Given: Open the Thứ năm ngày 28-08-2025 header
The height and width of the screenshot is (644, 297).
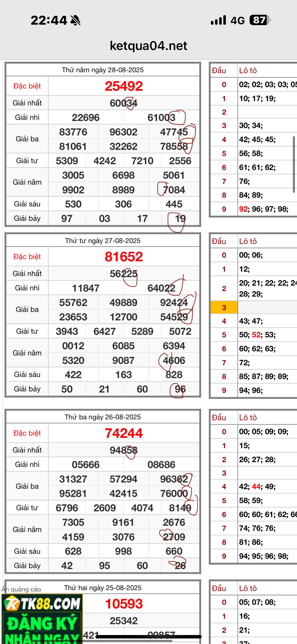Looking at the screenshot, I should pyautogui.click(x=103, y=70).
